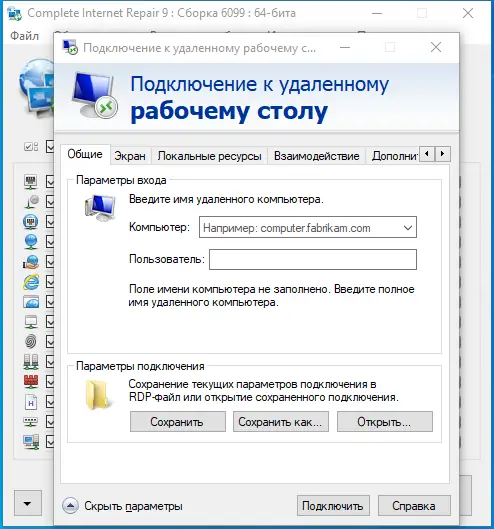This screenshot has height=529, width=494.
Task: Toggle checkbox beside the hand holding globe icon
Action: [x=50, y=261]
